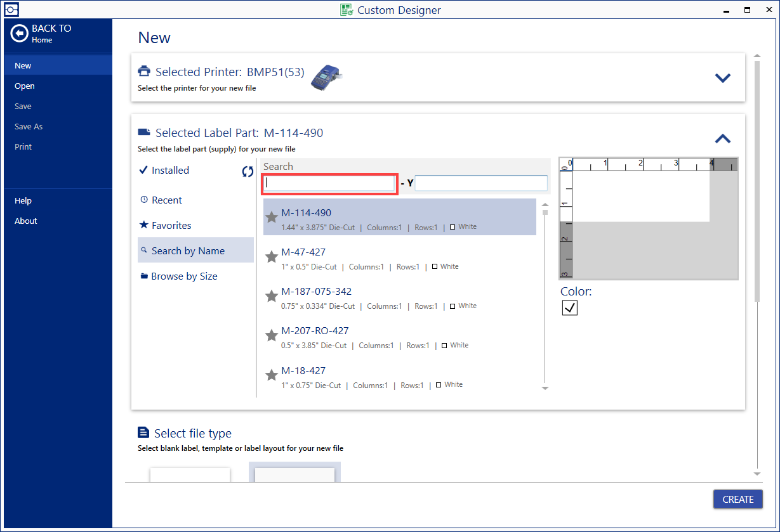Collapse the Selected Label Part section
Image resolution: width=780 pixels, height=532 pixels.
point(723,139)
